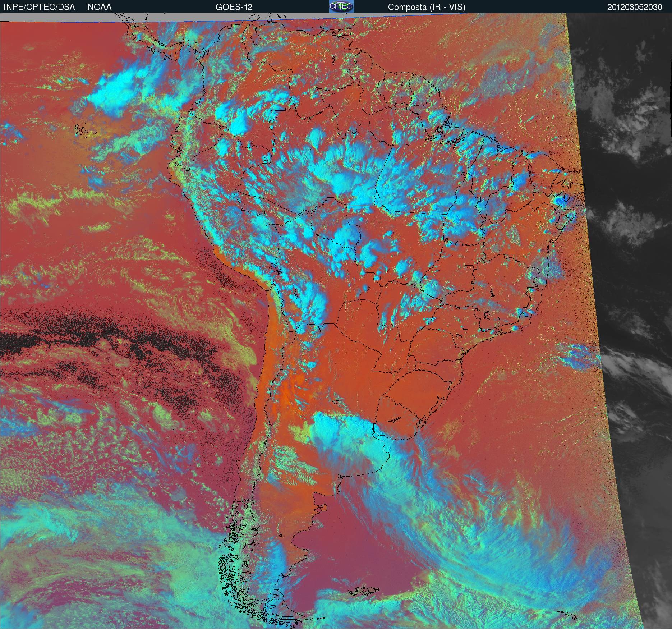The width and height of the screenshot is (672, 629).
Task: Click the CPTEC logo in header
Action: click(341, 6)
